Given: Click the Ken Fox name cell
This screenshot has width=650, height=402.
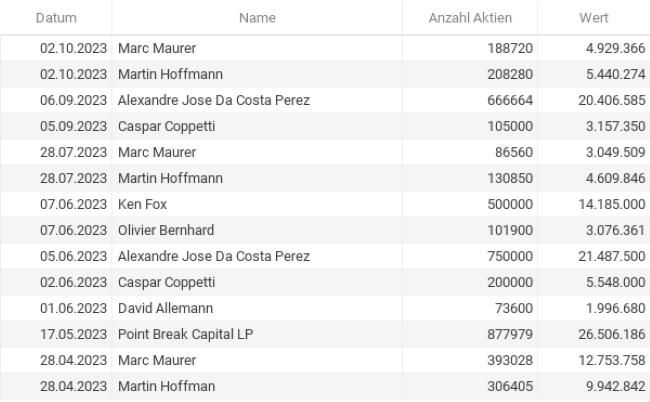Looking at the screenshot, I should click(x=257, y=204).
